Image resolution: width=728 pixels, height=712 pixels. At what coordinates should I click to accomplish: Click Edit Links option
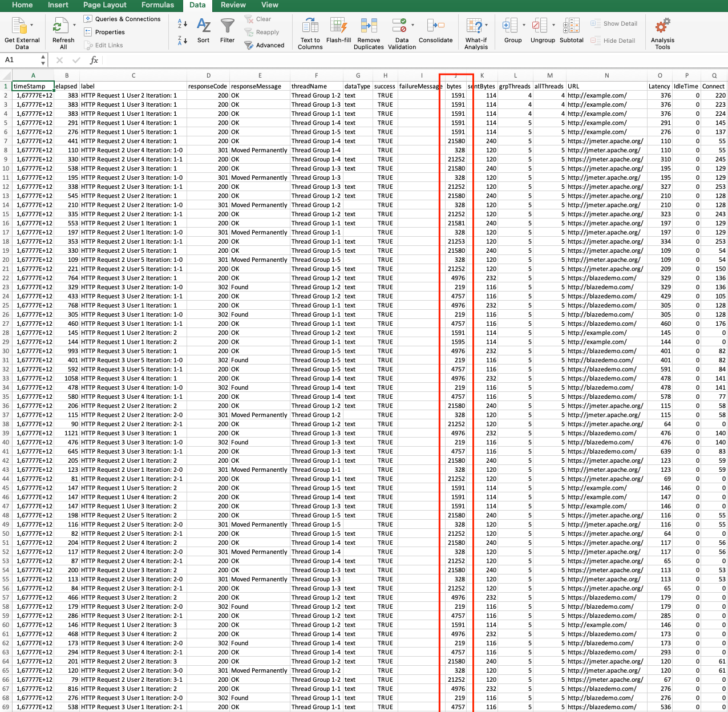coord(103,45)
